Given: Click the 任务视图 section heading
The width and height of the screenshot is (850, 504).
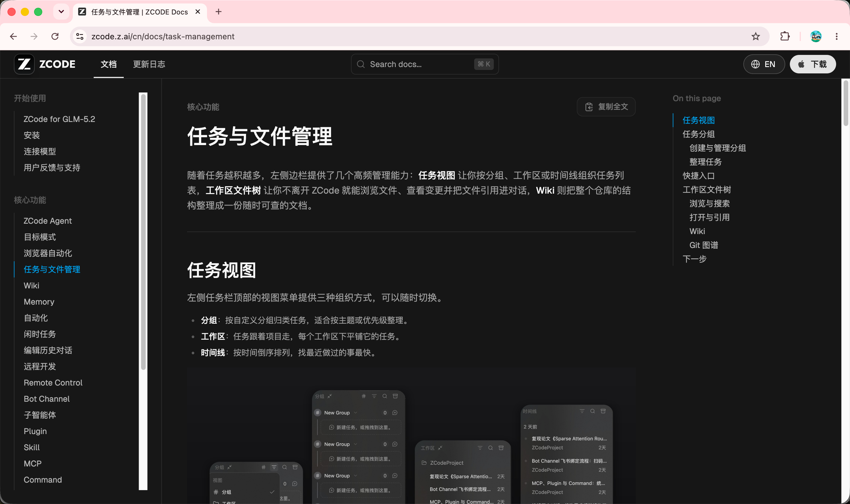Looking at the screenshot, I should 221,270.
